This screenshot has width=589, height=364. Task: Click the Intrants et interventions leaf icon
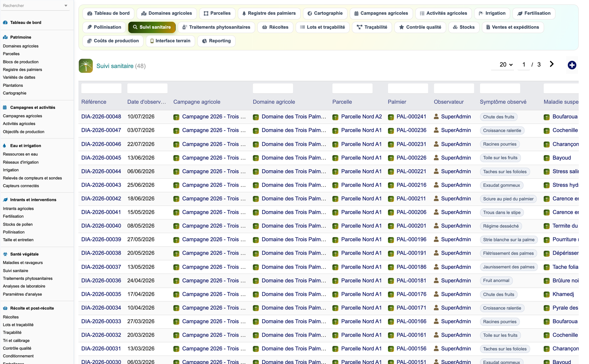tap(5, 200)
